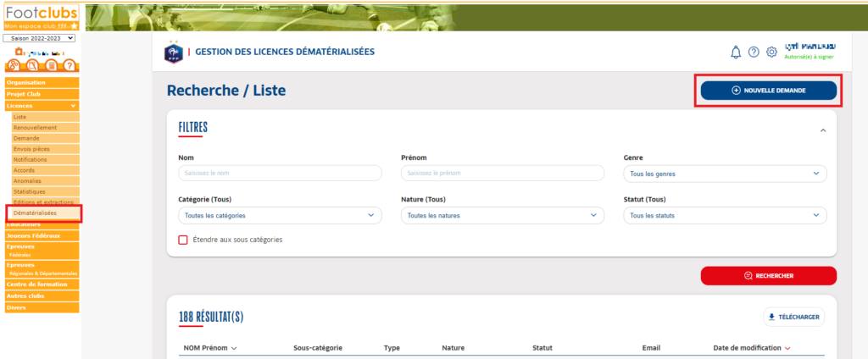Open the Autres clubs menu
The height and width of the screenshot is (359, 868).
click(42, 296)
